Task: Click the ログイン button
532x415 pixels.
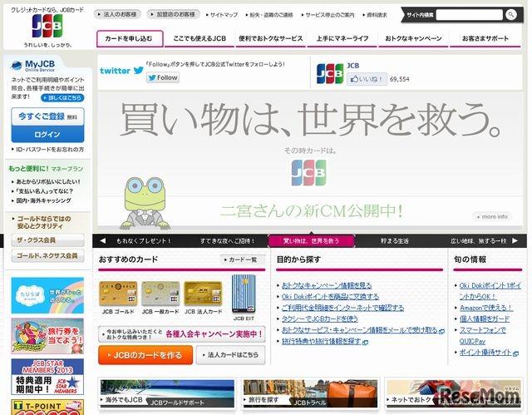Action: (47, 134)
